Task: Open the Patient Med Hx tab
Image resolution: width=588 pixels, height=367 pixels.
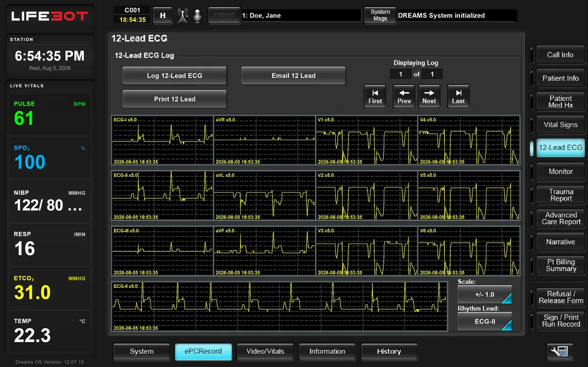Action: point(560,102)
